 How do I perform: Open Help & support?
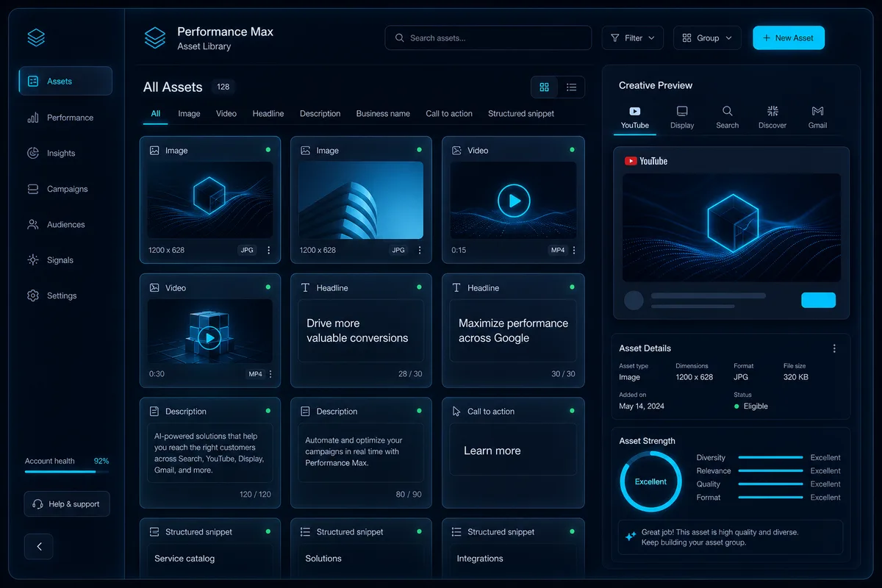coord(67,504)
